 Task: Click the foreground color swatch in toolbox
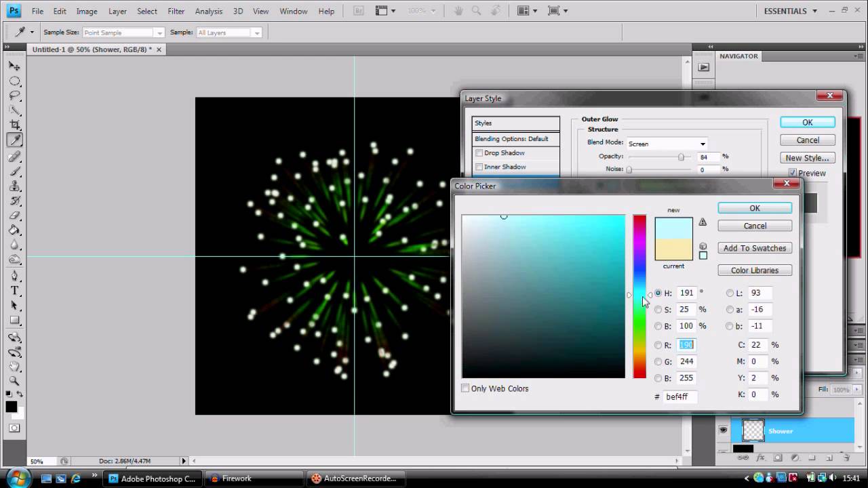pos(12,407)
